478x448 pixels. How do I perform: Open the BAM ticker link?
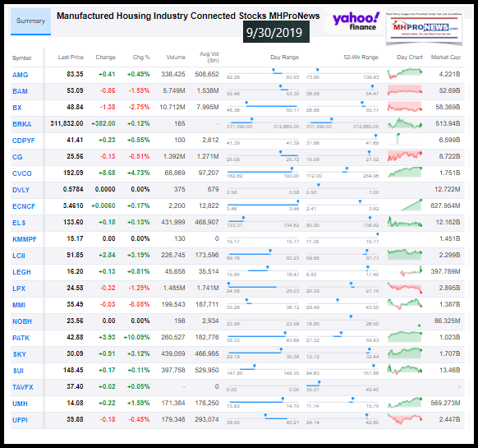20,91
